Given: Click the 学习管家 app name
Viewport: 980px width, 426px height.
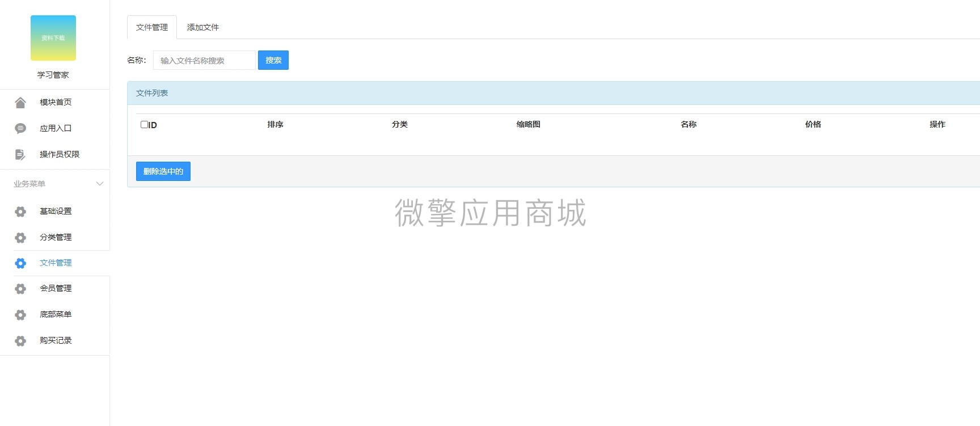Looking at the screenshot, I should (x=53, y=75).
